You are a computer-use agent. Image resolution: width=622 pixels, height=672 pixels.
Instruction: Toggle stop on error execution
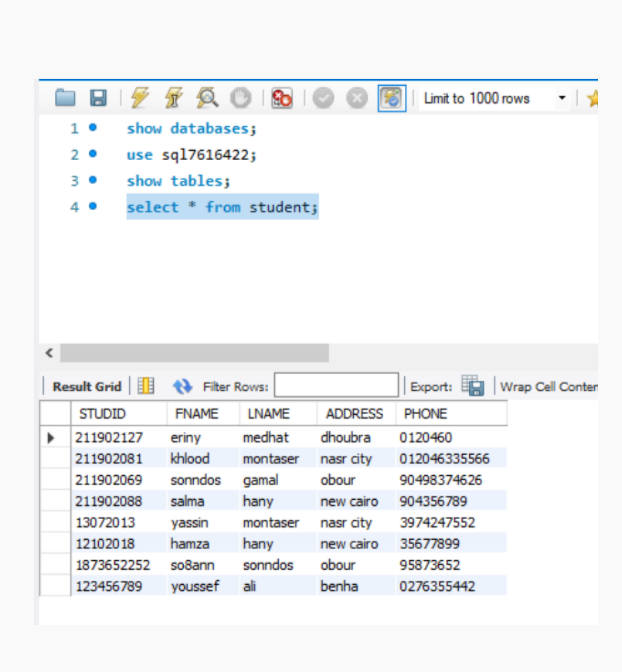click(280, 98)
